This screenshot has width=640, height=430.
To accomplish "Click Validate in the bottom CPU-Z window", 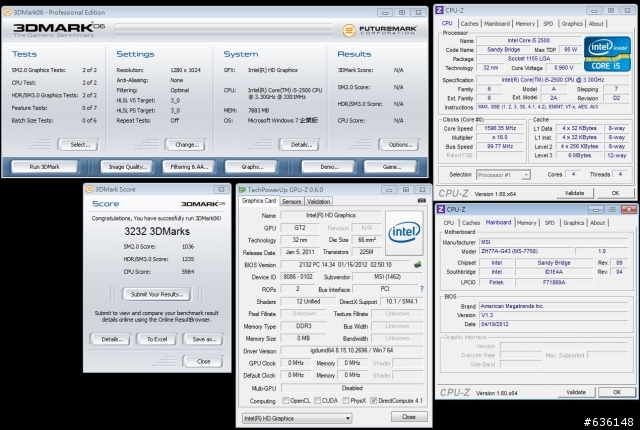I will click(576, 392).
